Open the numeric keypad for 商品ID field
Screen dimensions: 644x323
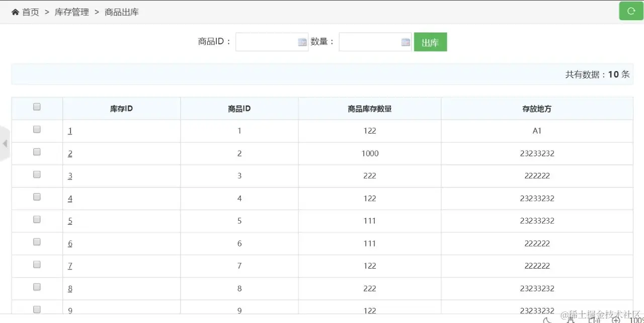click(302, 42)
